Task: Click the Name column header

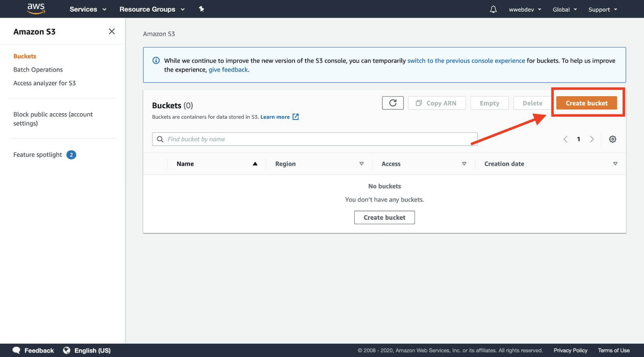Action: (x=185, y=164)
